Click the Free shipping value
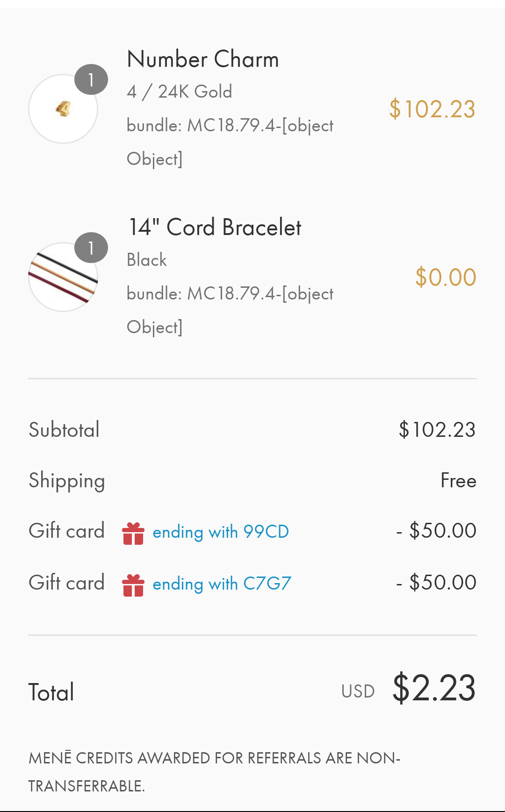This screenshot has height=812, width=505. 459,481
